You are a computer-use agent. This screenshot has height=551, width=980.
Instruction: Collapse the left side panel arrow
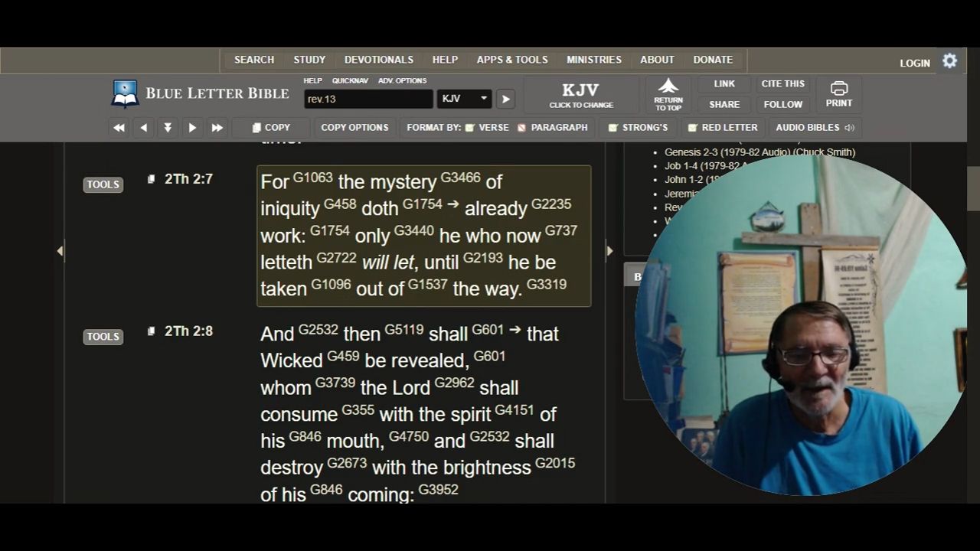[60, 250]
